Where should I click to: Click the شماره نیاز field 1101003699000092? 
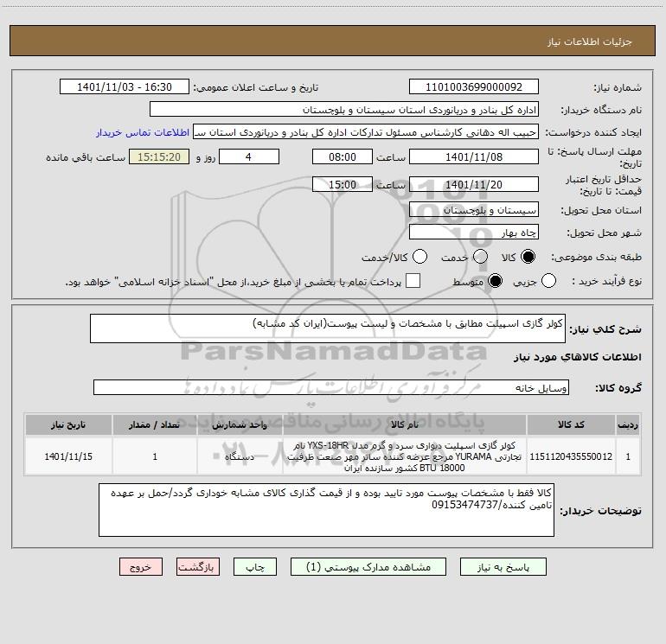474,87
